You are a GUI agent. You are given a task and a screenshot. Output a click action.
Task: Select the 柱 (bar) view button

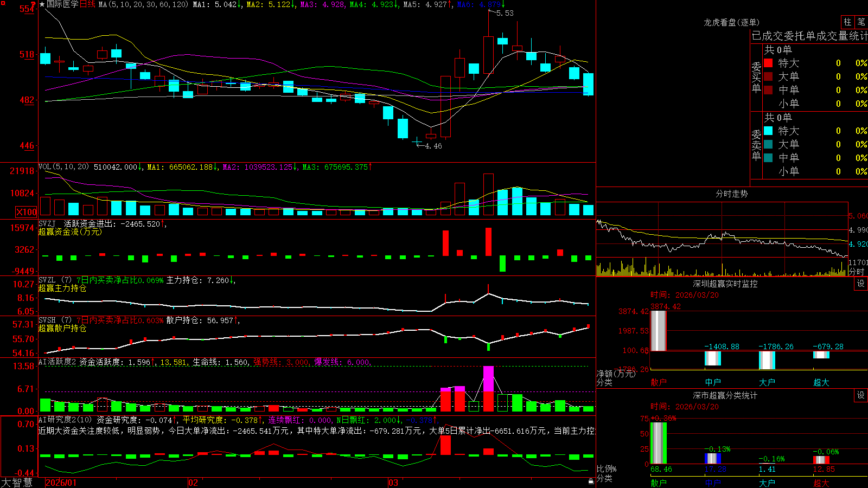(x=847, y=22)
